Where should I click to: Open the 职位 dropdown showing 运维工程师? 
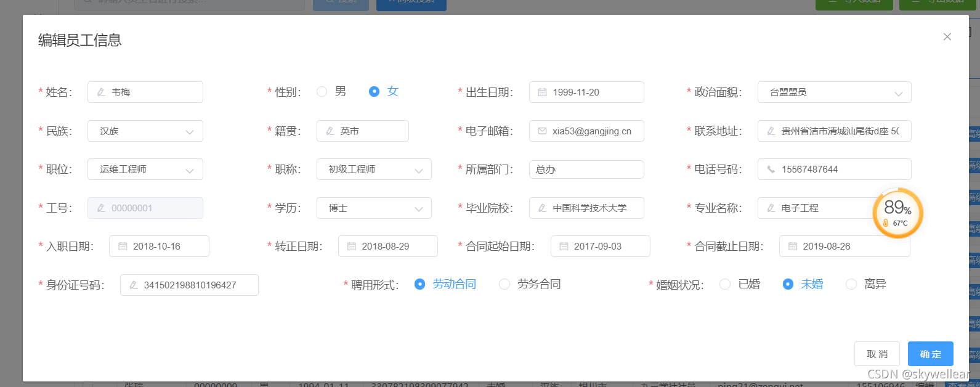click(145, 169)
